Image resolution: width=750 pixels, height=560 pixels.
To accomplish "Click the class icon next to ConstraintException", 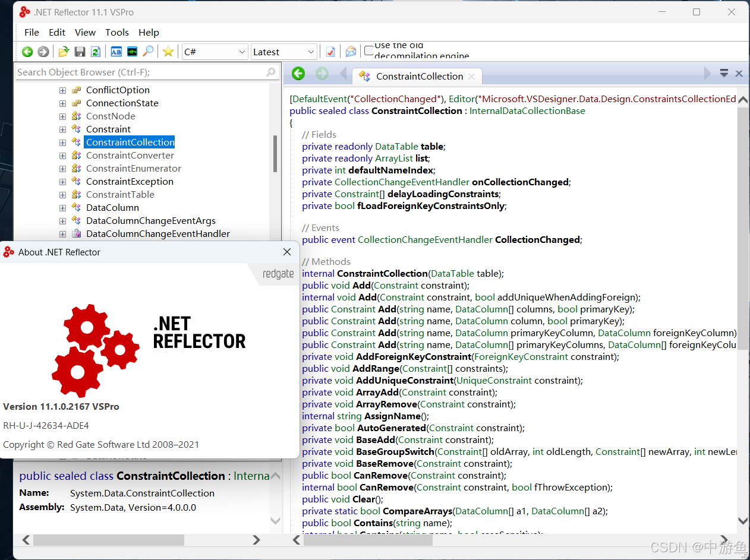I will (x=76, y=181).
